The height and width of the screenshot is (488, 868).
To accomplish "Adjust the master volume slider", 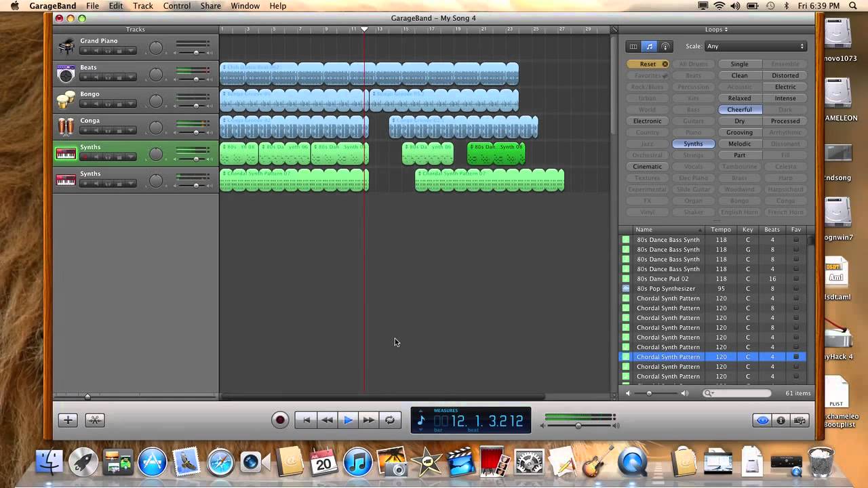I will pos(578,426).
